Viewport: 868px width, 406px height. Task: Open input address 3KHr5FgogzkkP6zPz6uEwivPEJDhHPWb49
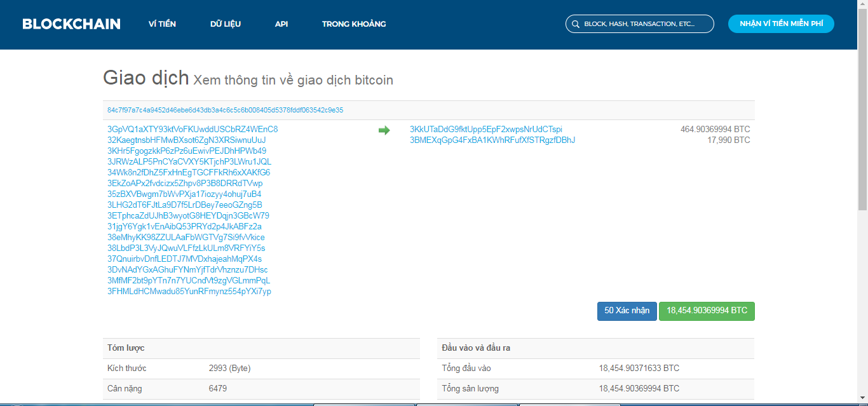pyautogui.click(x=187, y=151)
